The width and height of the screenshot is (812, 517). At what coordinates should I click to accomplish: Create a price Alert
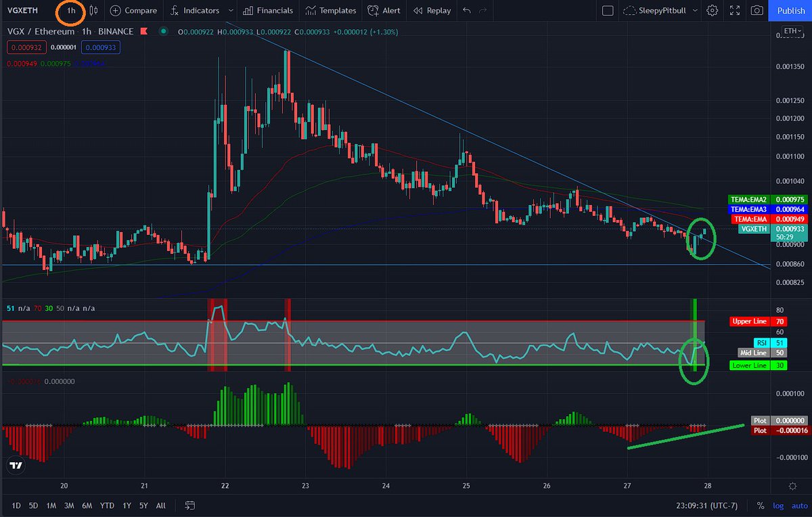pyautogui.click(x=384, y=11)
